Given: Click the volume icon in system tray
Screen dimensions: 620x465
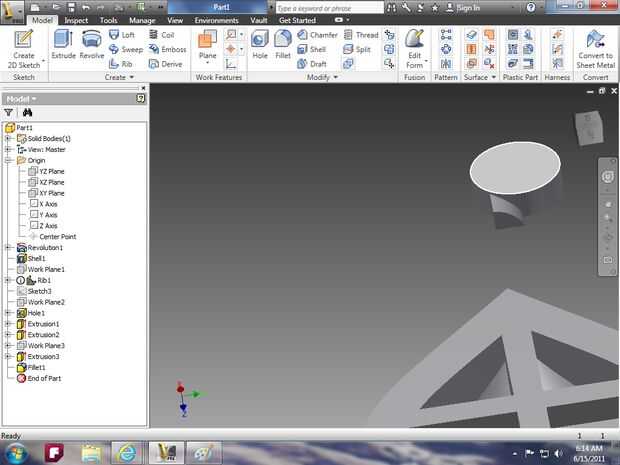Looking at the screenshot, I should (558, 453).
